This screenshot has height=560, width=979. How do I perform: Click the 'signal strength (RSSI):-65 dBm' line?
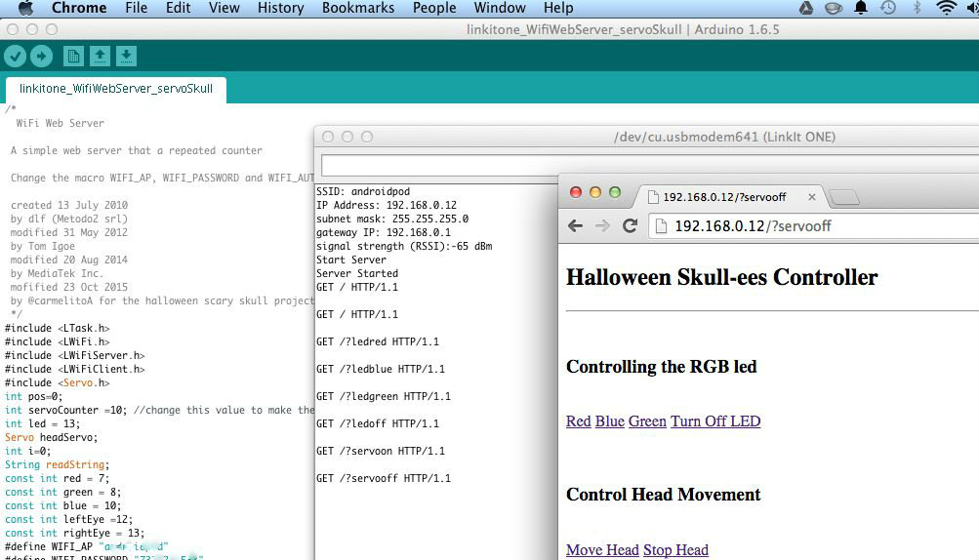pos(404,246)
